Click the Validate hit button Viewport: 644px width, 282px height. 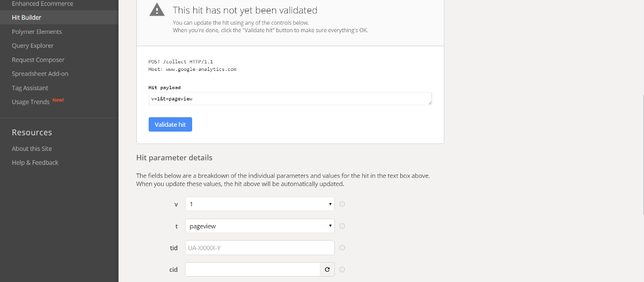point(170,125)
